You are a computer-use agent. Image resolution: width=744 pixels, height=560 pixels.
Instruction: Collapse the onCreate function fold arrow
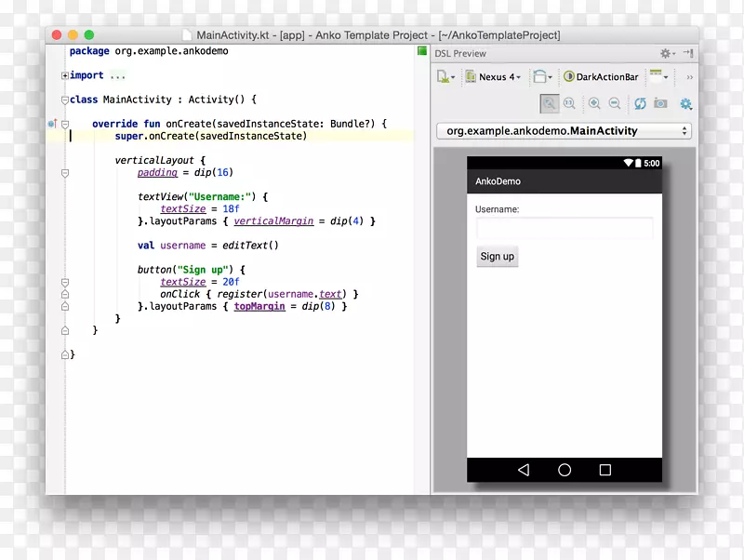(x=64, y=122)
